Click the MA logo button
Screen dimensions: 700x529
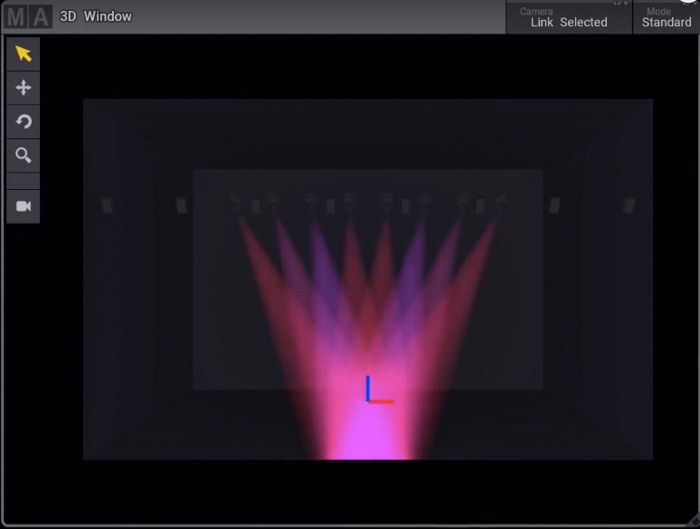[28, 17]
